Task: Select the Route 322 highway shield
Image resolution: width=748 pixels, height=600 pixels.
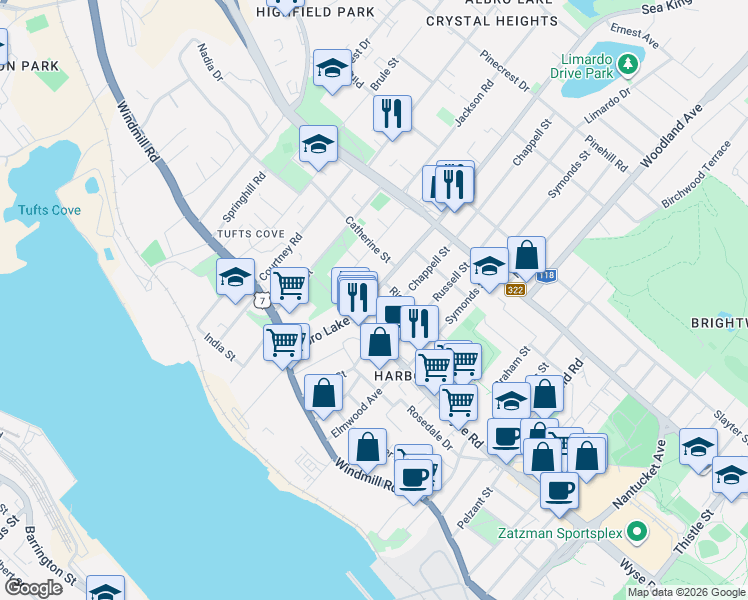Action: (515, 290)
